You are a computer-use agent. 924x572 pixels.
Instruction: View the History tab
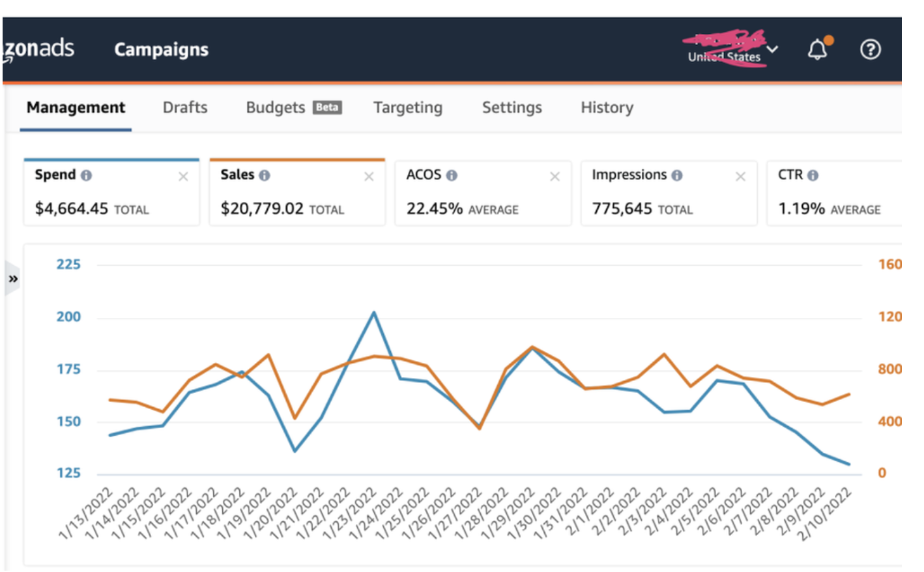(607, 107)
